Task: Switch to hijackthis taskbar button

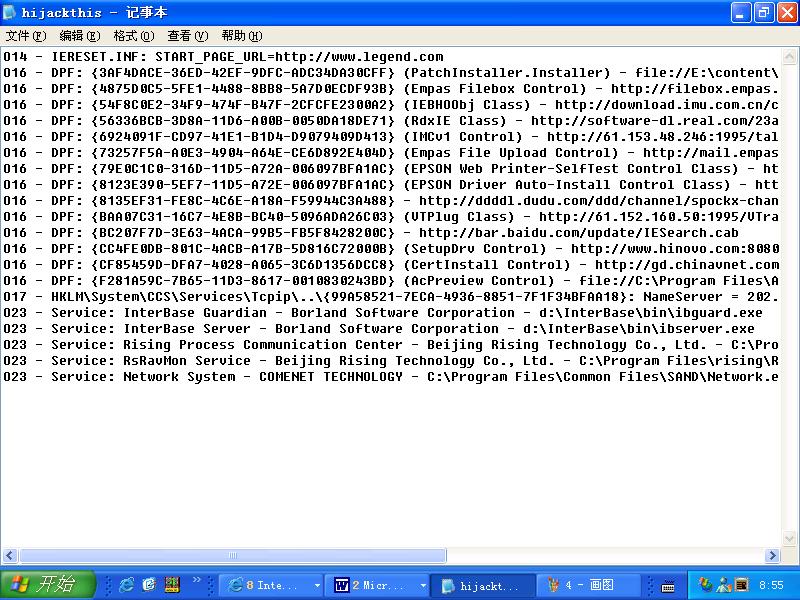Action: (x=483, y=586)
